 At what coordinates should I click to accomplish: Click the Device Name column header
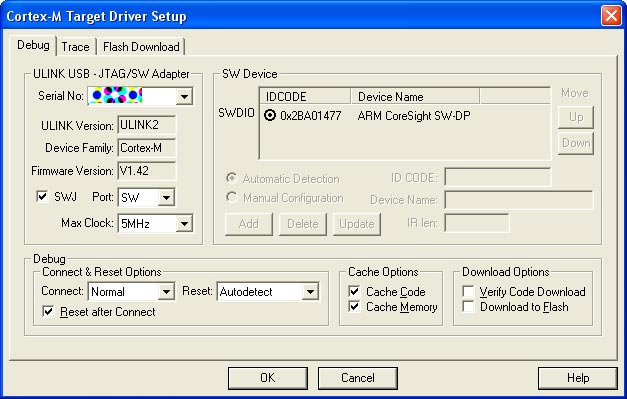[x=415, y=96]
